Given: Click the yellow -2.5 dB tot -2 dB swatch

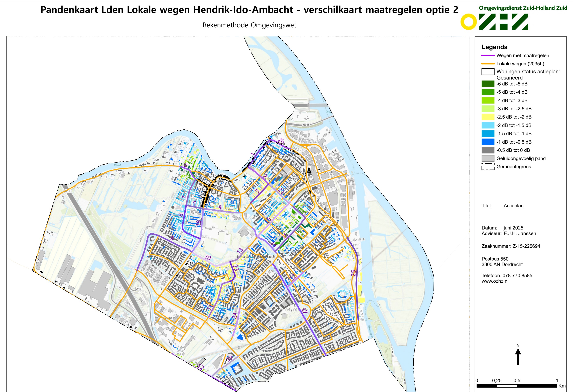Looking at the screenshot, I should coord(488,117).
